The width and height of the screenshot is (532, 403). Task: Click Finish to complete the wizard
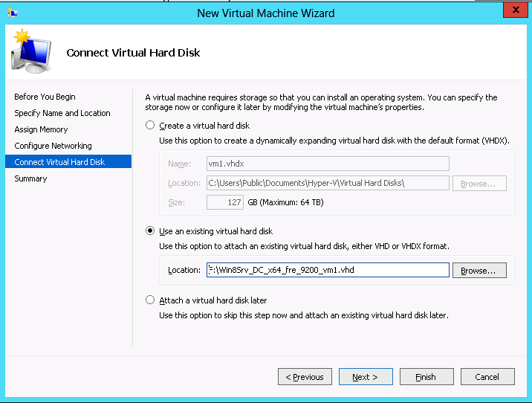click(x=426, y=377)
